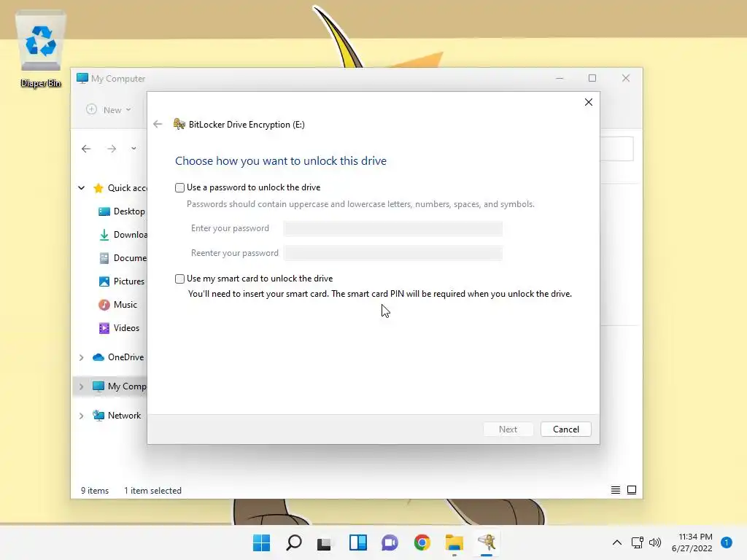
Task: Minimize the My Computer window
Action: 560,78
